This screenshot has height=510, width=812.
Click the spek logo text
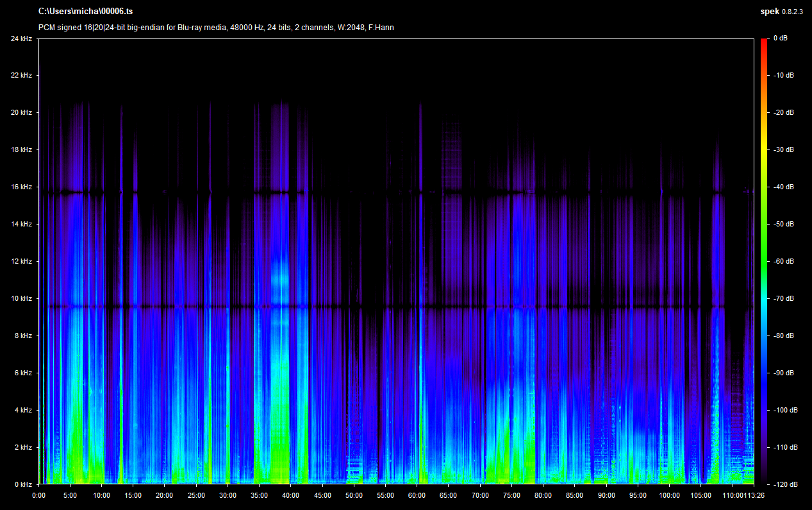(769, 12)
